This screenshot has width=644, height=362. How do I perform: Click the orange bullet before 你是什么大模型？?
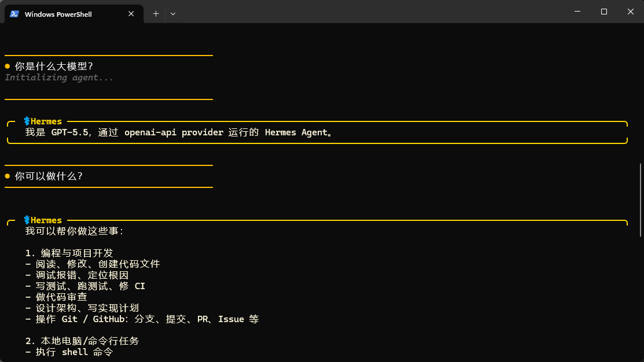pos(8,66)
